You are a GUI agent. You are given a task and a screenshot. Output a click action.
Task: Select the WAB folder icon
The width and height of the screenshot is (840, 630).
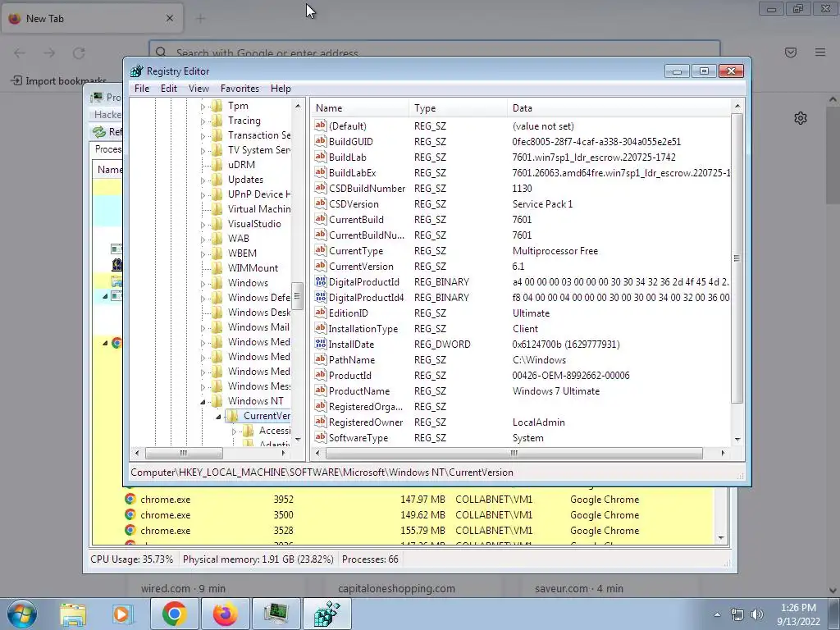tap(217, 239)
